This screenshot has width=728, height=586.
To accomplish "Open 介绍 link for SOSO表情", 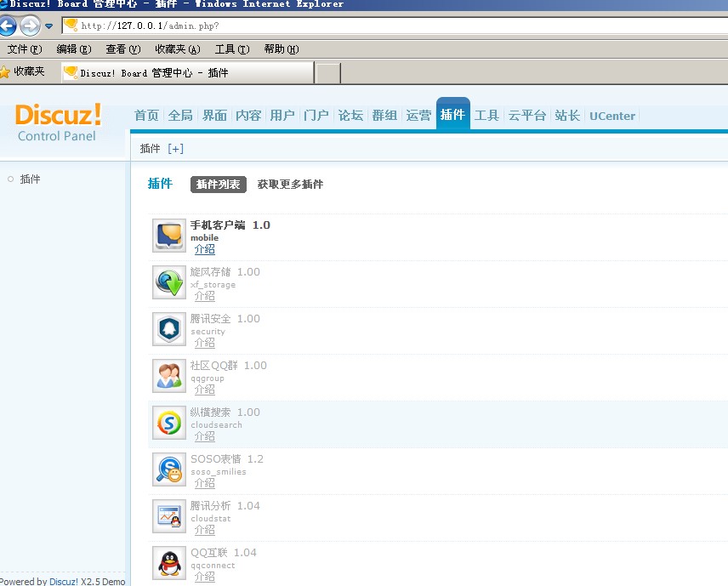I will click(205, 483).
